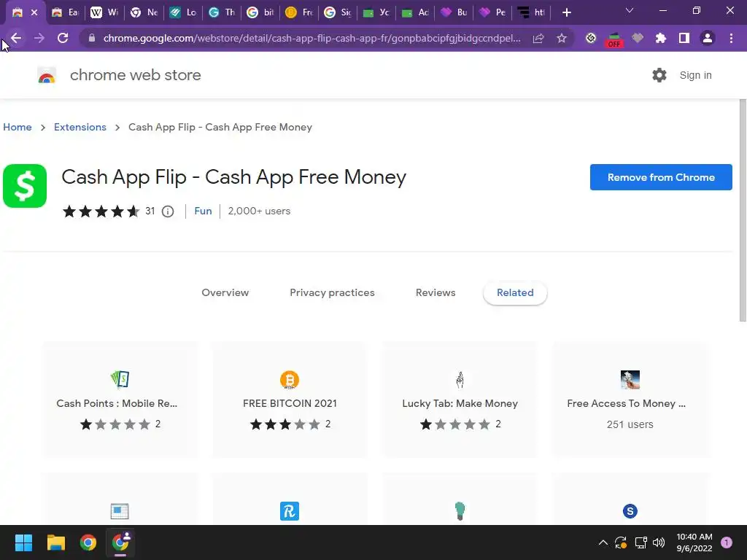The width and height of the screenshot is (747, 560).
Task: Expand the tab search chevron
Action: click(x=630, y=10)
